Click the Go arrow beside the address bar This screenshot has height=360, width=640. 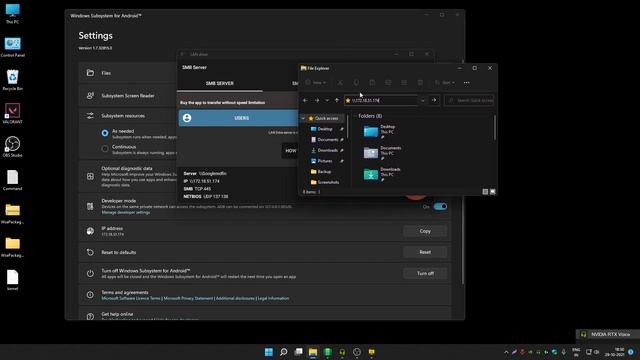(434, 100)
